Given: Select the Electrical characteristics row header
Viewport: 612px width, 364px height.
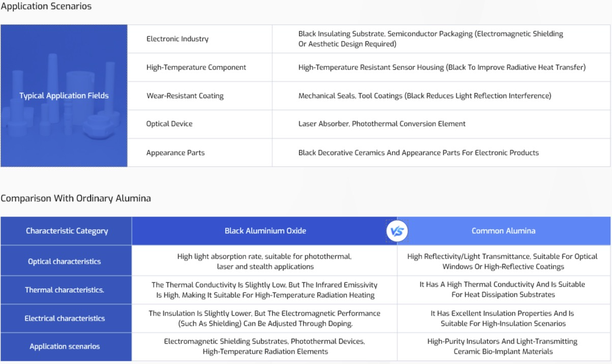Looking at the screenshot, I should pyautogui.click(x=65, y=318).
